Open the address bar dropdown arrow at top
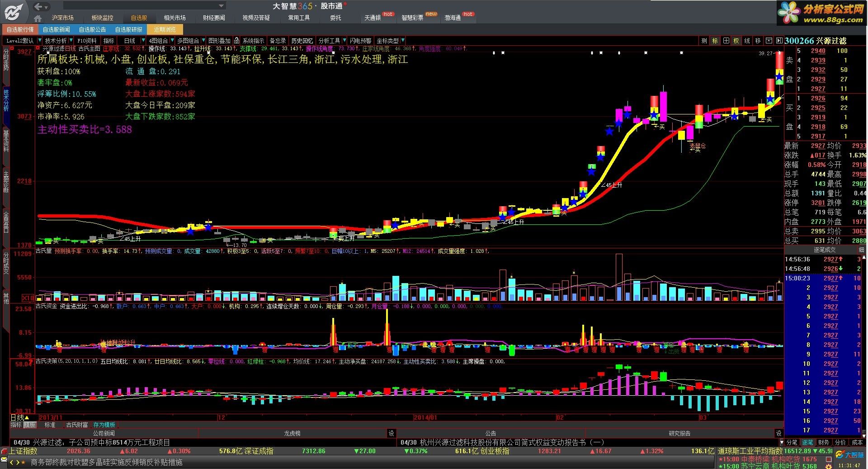Viewport: 868px width, 469px height. coord(222,6)
